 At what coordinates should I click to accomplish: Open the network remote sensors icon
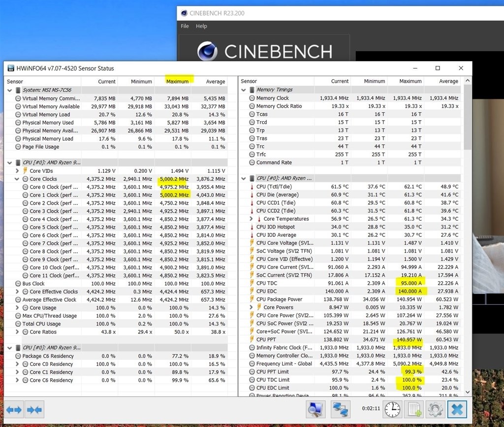click(x=340, y=410)
